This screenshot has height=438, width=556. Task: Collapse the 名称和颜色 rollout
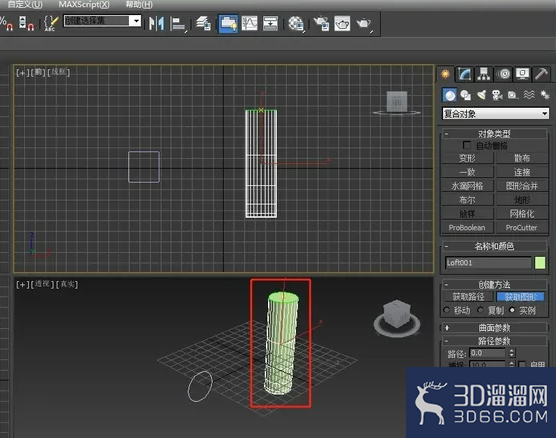tap(494, 246)
